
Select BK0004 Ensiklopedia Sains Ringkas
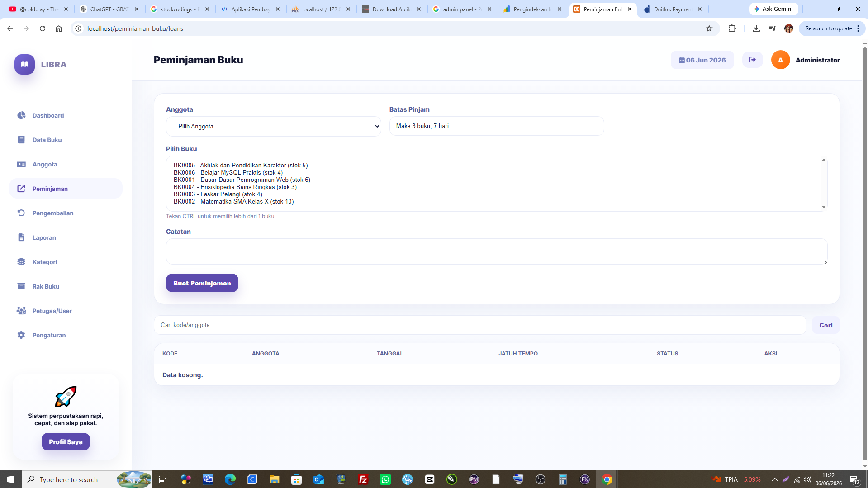point(235,187)
